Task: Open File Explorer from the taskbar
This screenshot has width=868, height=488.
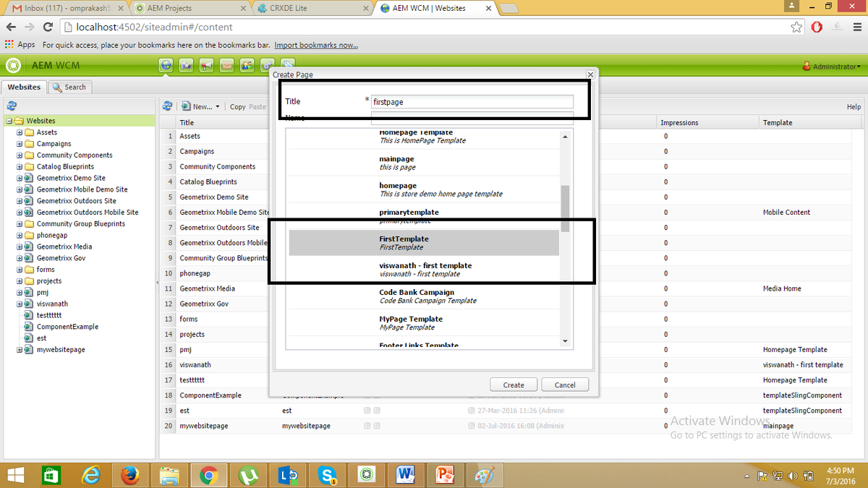Action: (x=169, y=475)
